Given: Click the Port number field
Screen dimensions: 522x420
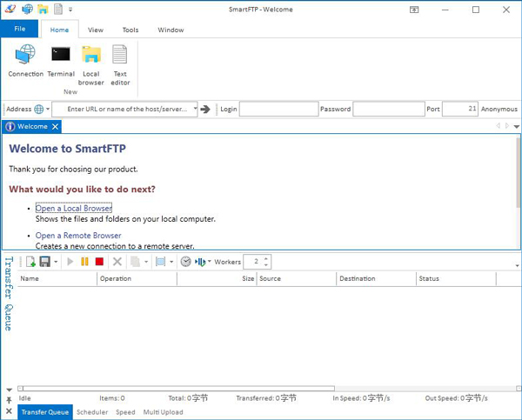Looking at the screenshot, I should pos(460,109).
